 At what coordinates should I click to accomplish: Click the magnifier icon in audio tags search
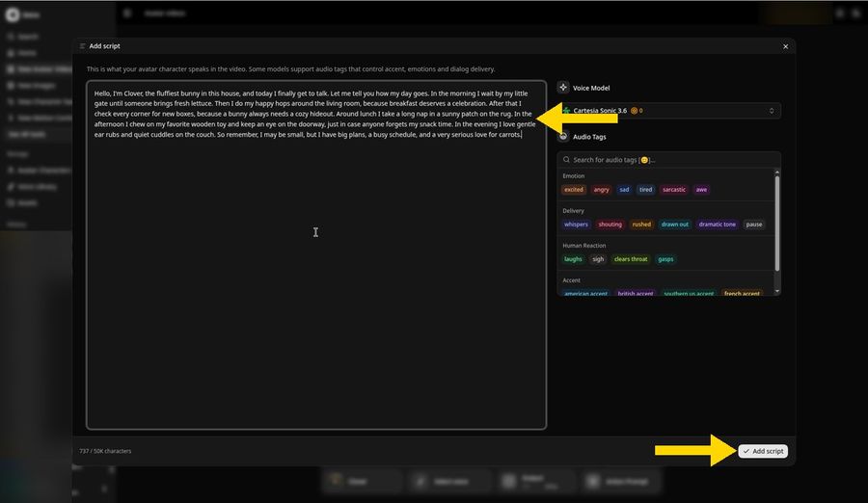tap(566, 159)
